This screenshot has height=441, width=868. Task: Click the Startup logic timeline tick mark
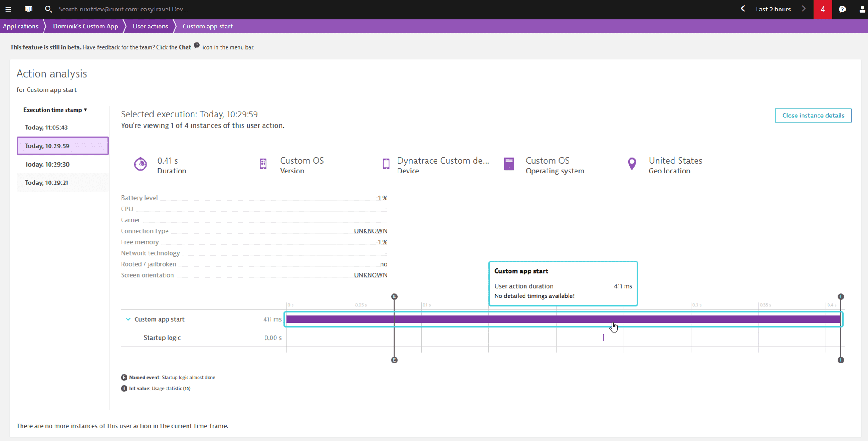coord(603,338)
